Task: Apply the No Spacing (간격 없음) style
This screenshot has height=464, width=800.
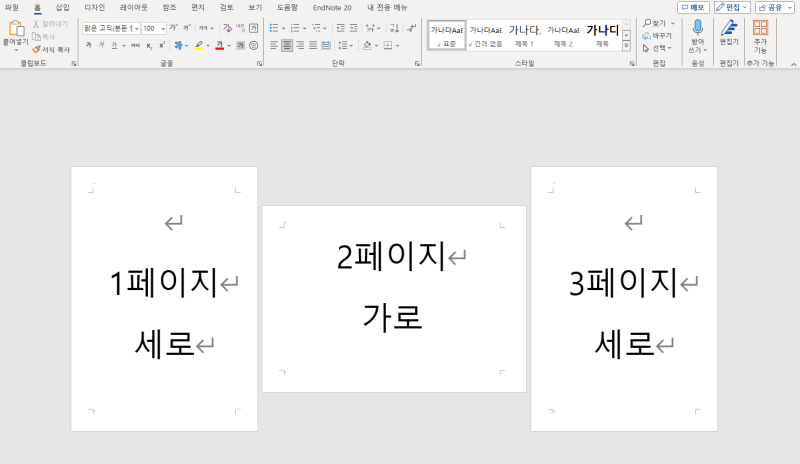Action: point(486,35)
